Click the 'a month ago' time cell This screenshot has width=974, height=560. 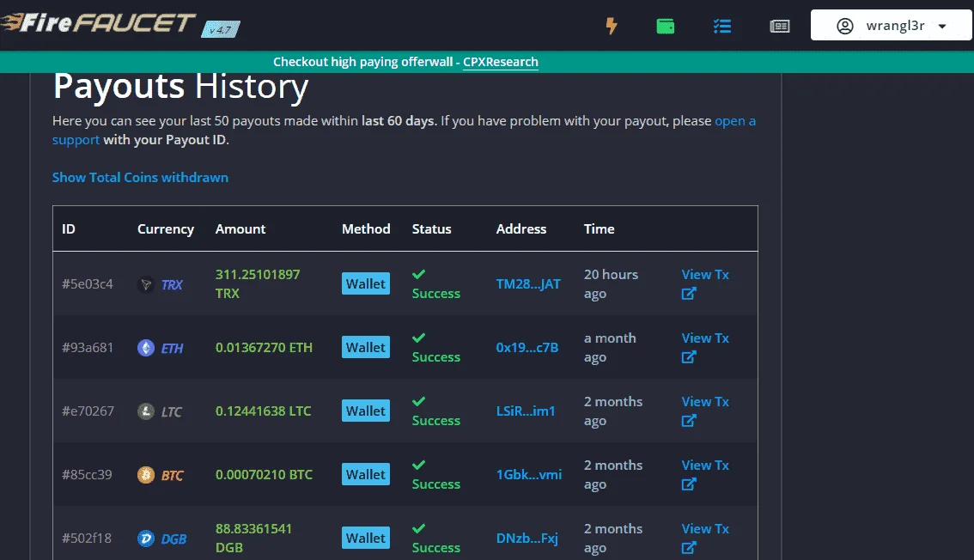pos(610,348)
